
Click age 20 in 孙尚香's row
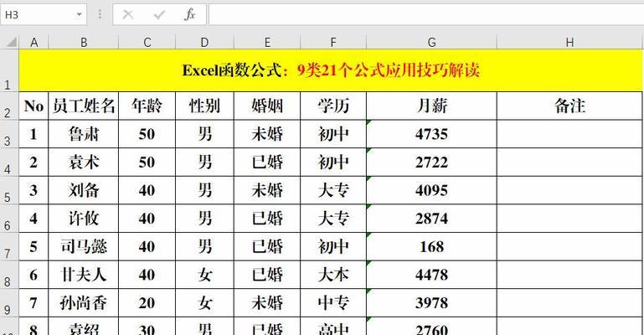click(147, 303)
